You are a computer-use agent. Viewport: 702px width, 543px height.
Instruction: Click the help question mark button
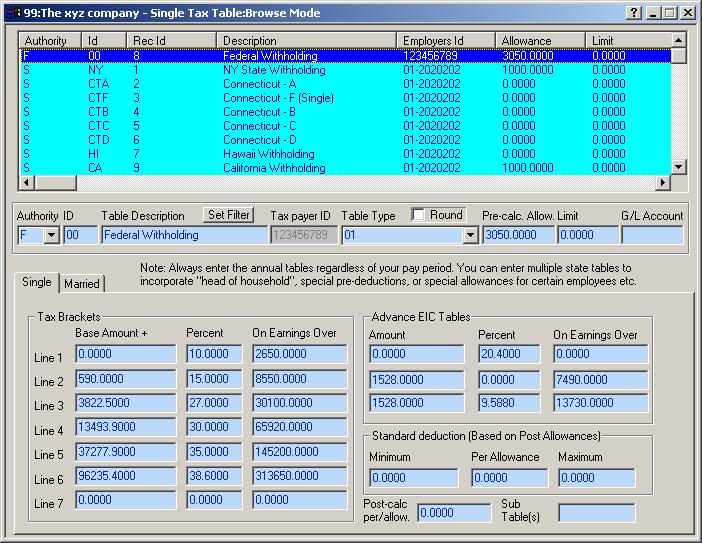[634, 12]
